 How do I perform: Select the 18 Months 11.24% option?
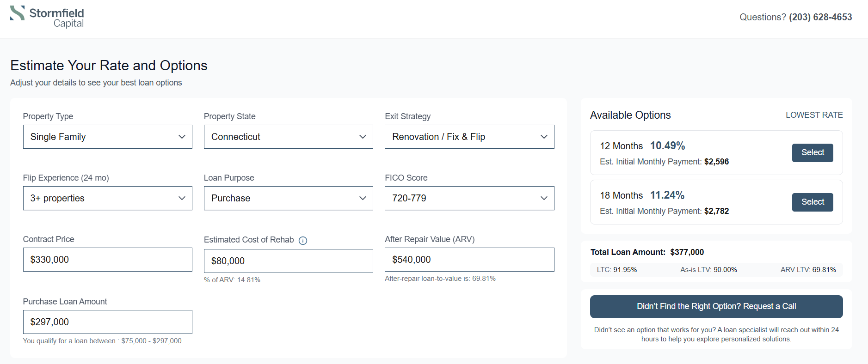click(812, 202)
